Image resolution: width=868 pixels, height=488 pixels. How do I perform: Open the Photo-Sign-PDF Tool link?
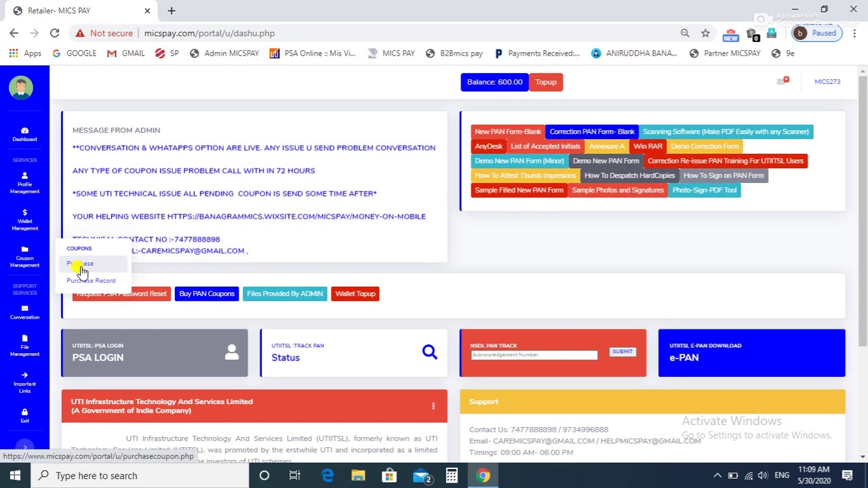coord(705,190)
